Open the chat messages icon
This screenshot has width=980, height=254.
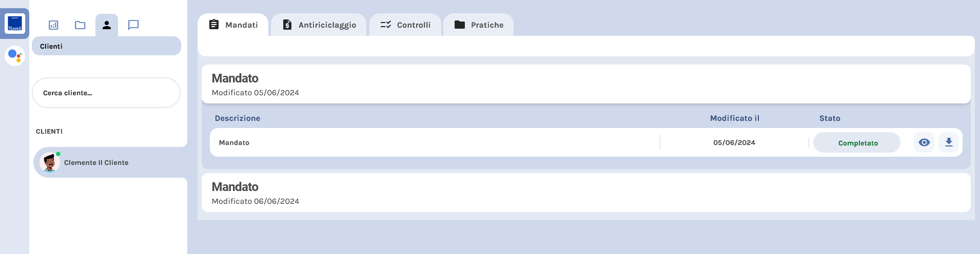click(133, 25)
